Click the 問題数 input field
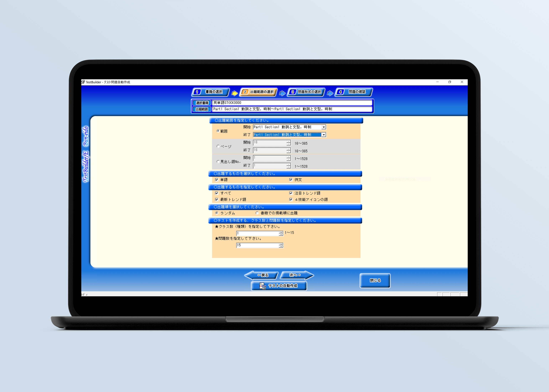Image resolution: width=549 pixels, height=392 pixels. (257, 245)
